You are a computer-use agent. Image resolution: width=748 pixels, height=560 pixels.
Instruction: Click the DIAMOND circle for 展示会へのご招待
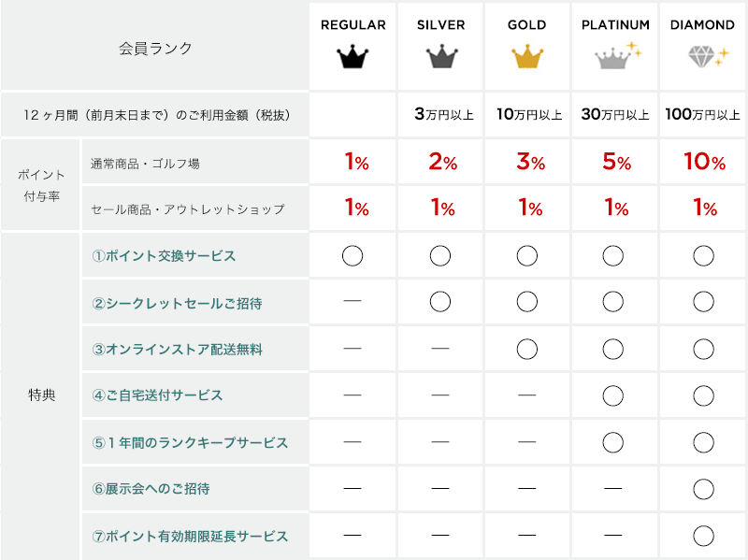coord(704,489)
